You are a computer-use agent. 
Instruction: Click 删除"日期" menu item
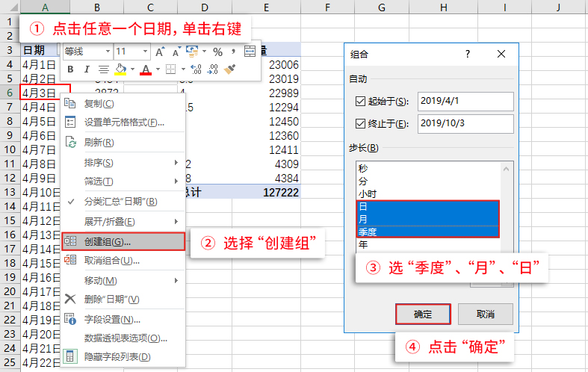123,300
